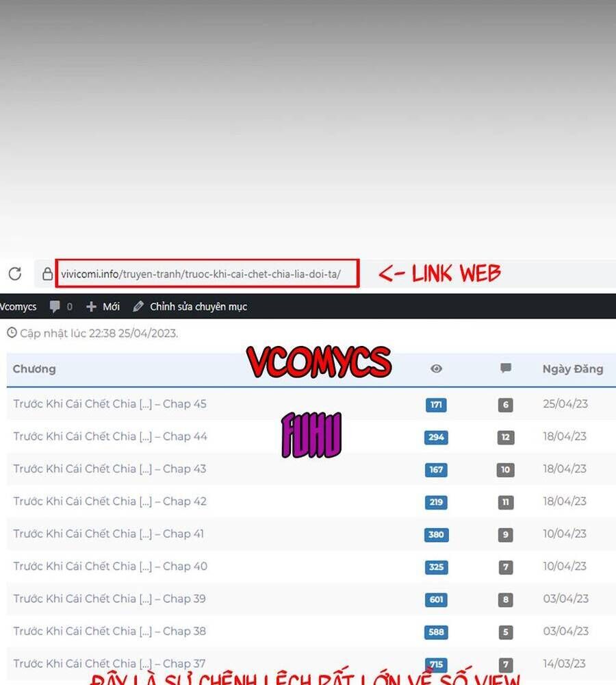
Task: Click the 12 comments badge for Chap 44
Action: point(506,437)
